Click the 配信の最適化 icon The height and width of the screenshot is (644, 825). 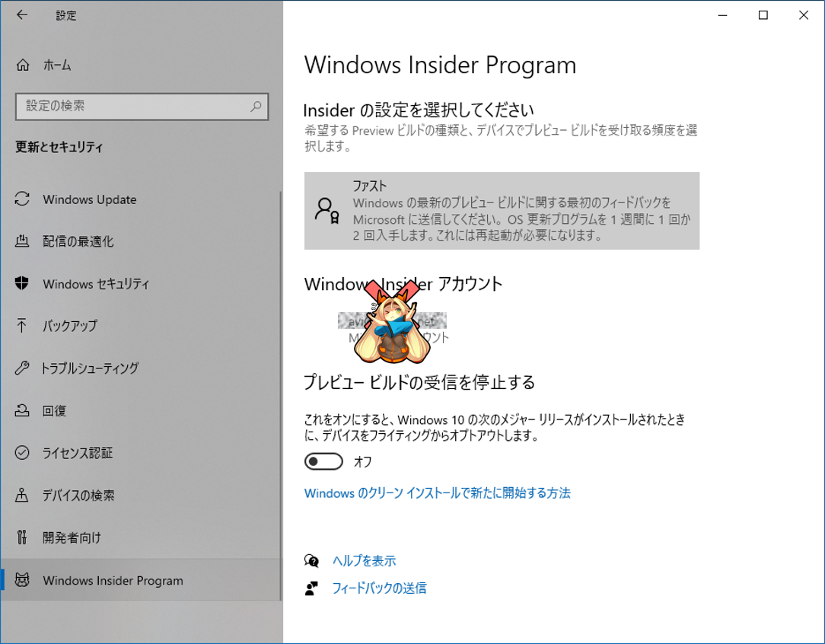(x=22, y=241)
